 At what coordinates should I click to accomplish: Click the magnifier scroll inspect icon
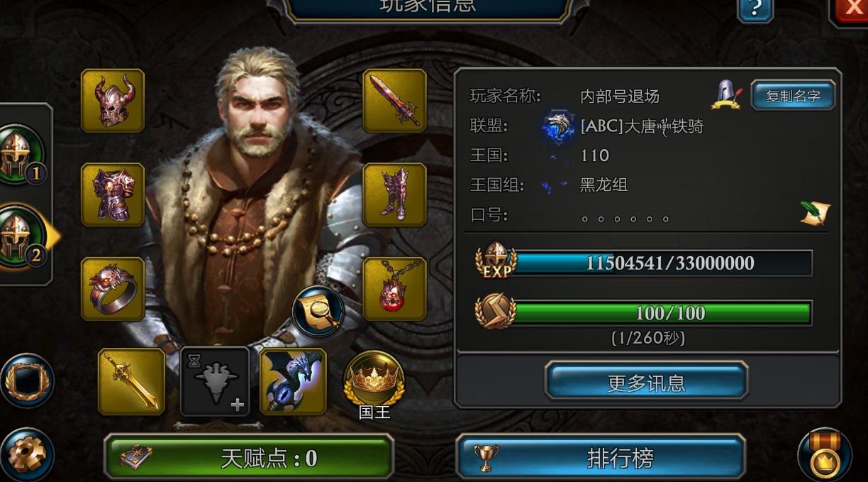[x=318, y=311]
